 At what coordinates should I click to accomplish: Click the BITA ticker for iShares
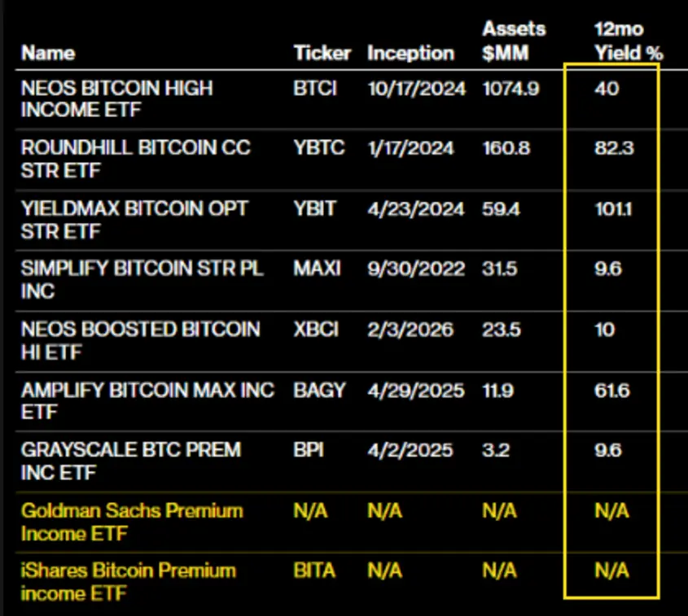[314, 571]
